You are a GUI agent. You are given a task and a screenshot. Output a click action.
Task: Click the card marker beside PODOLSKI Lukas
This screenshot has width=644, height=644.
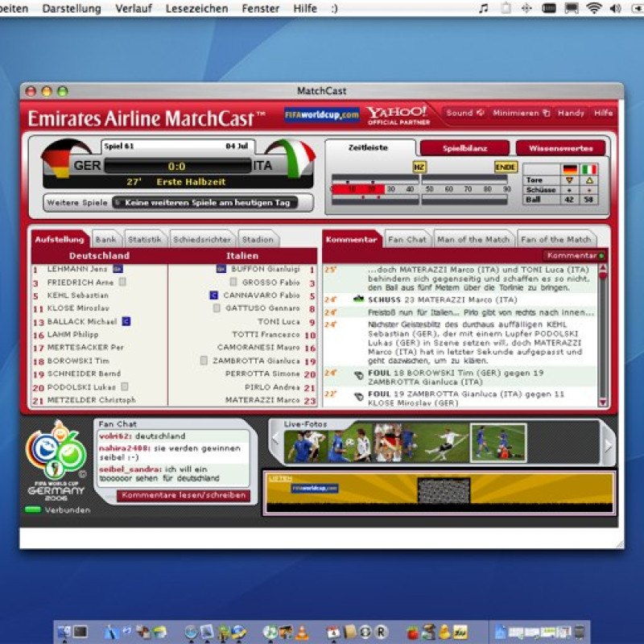(x=125, y=386)
